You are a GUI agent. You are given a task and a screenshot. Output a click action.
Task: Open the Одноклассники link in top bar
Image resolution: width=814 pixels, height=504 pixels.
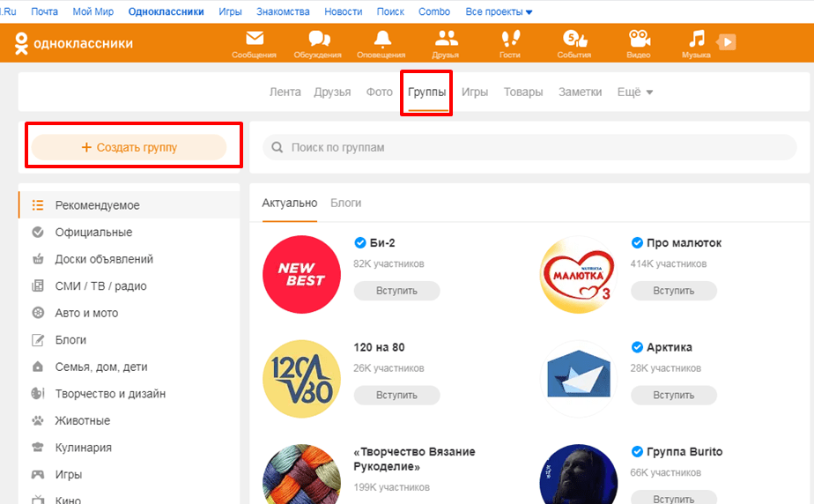(166, 11)
